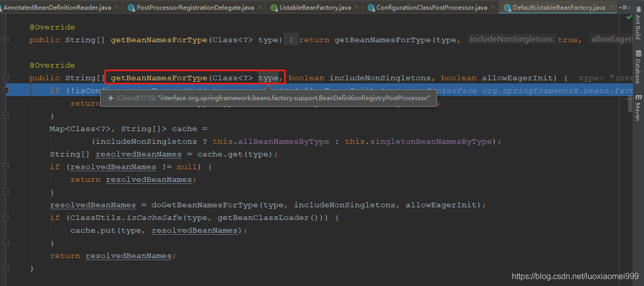644x286 pixels.
Task: Collapse the 'if (resolvedBeanNames != null)' block
Action: (6, 167)
